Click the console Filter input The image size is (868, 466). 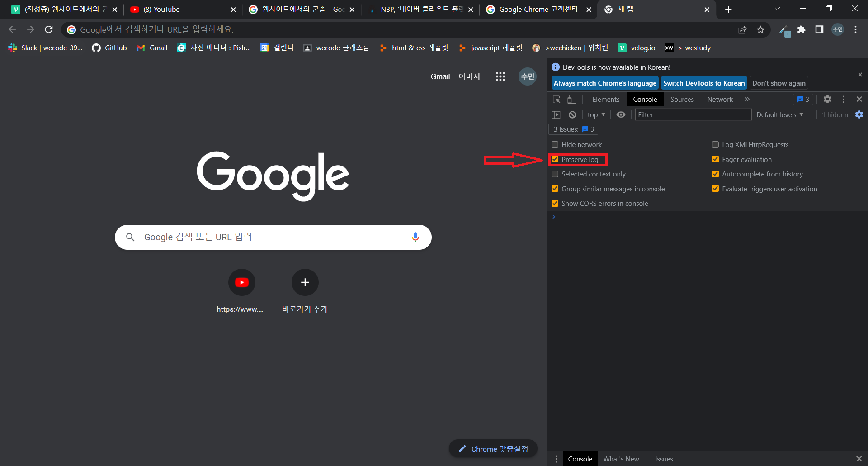693,115
